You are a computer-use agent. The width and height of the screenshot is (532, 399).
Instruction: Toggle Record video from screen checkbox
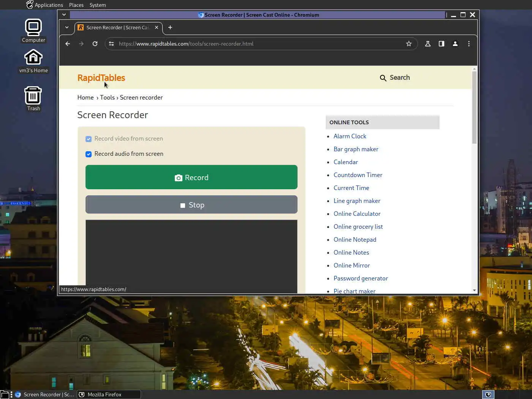pyautogui.click(x=89, y=139)
